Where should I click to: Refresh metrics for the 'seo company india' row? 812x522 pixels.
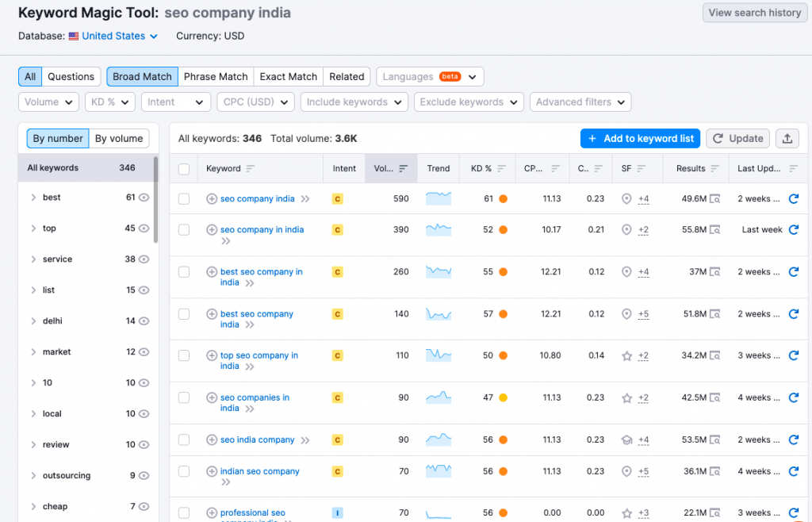794,199
